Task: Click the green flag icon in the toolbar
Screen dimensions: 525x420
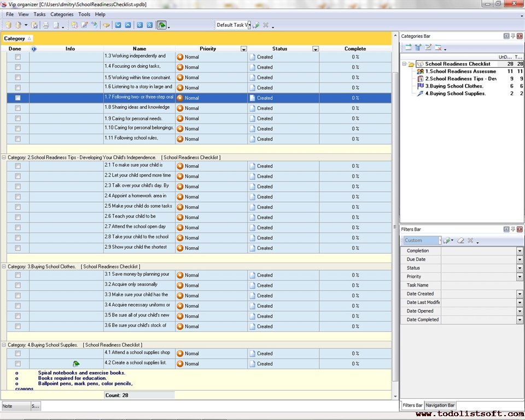Action: tap(162, 25)
